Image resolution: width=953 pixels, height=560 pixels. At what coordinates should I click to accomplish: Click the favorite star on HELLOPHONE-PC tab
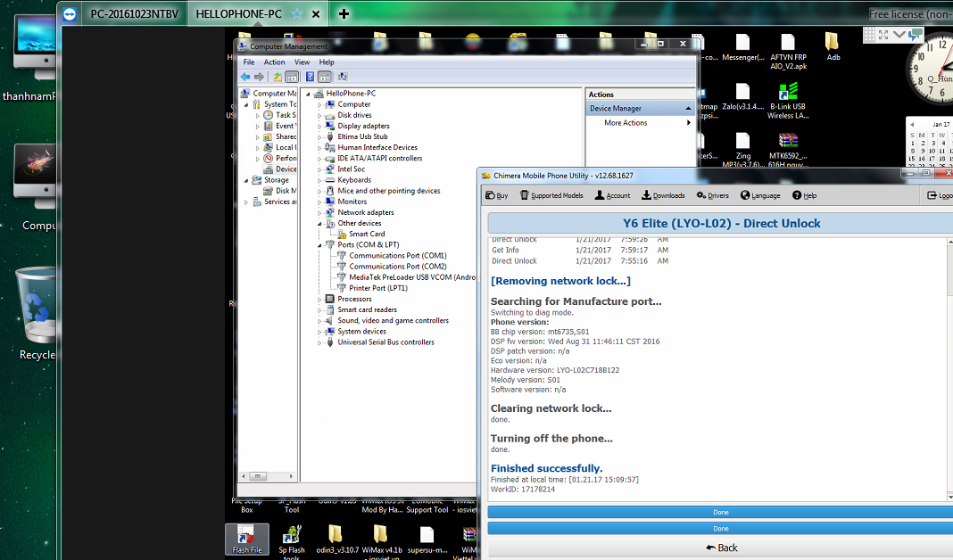(296, 13)
